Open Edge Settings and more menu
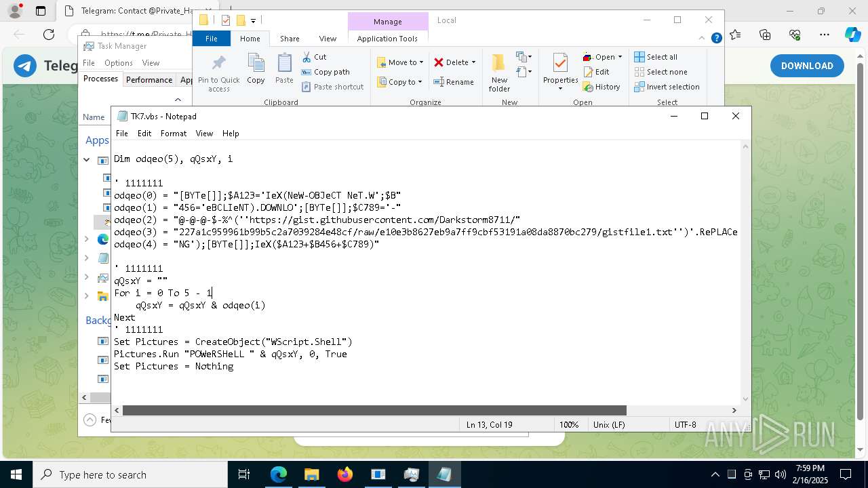868x488 pixels. [824, 35]
